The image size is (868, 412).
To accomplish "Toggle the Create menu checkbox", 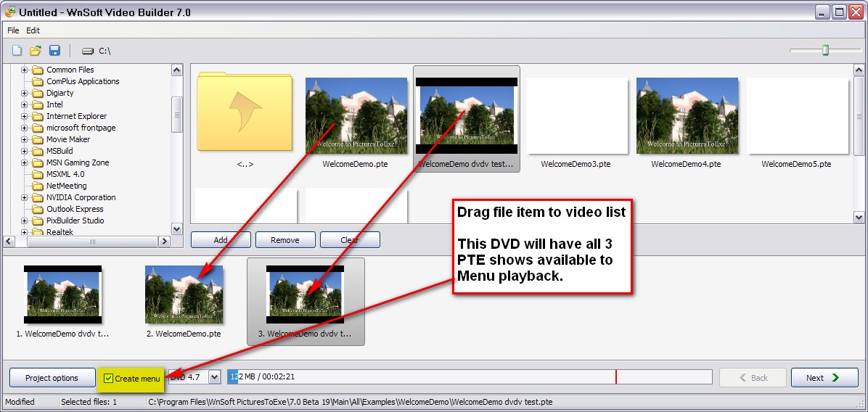I will pyautogui.click(x=109, y=379).
